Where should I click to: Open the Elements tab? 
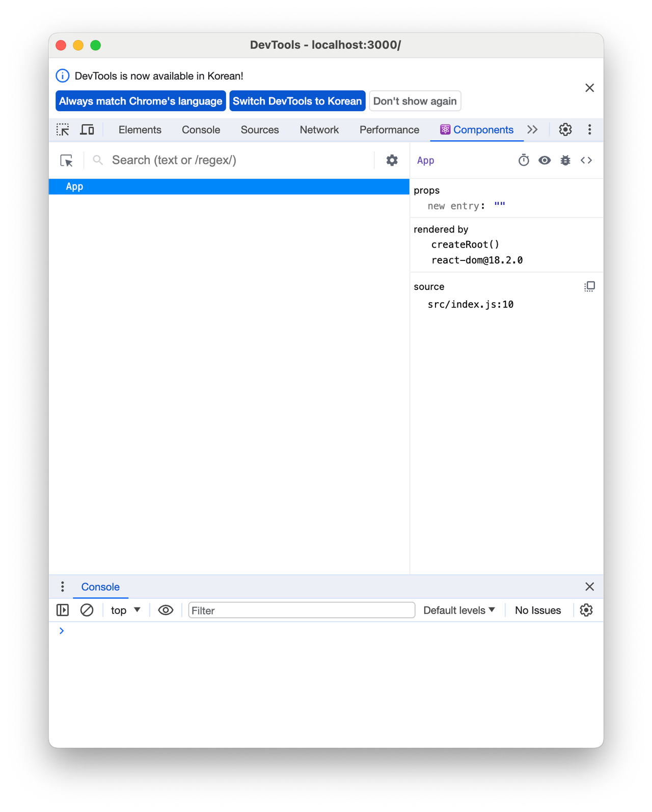(x=140, y=129)
